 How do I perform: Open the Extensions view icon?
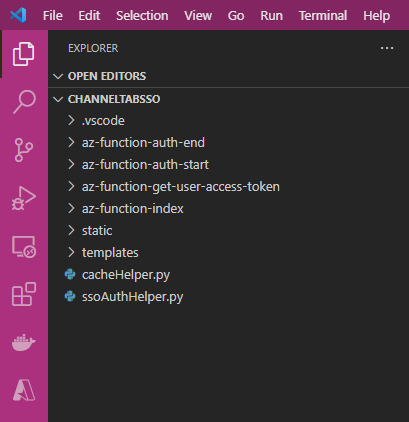click(24, 294)
